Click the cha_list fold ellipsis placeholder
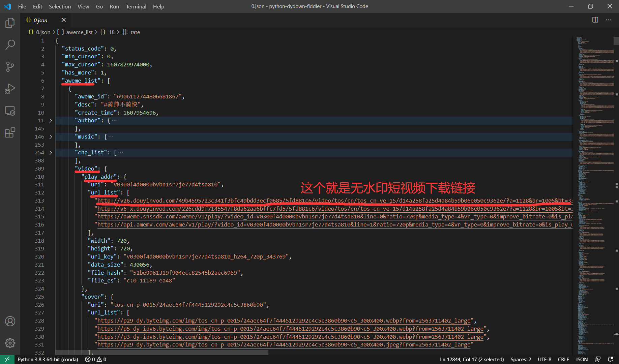Screen dimensions: 619x364 (121, 153)
